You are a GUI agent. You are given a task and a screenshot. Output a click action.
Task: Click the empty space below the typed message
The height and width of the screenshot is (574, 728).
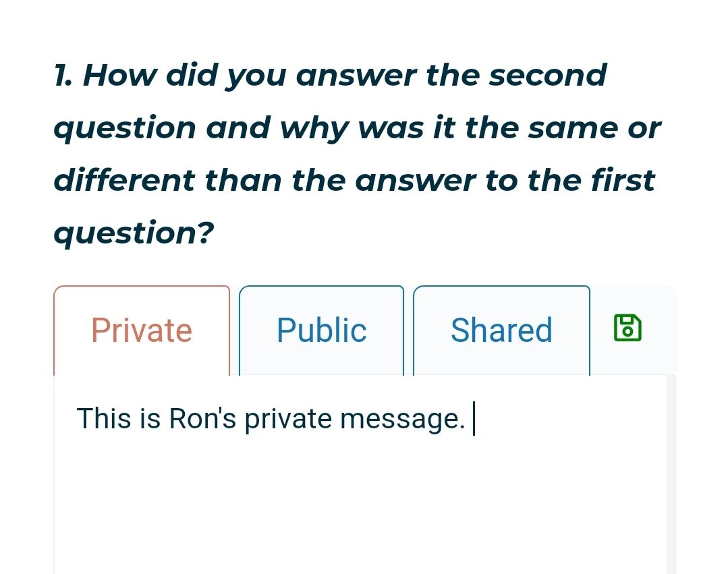360,506
